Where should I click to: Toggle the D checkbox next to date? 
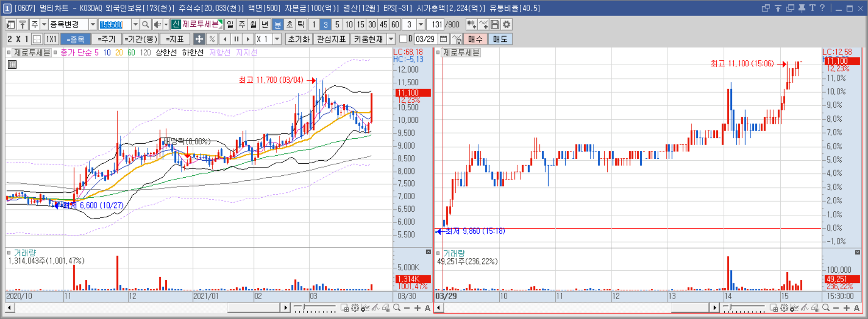[403, 39]
